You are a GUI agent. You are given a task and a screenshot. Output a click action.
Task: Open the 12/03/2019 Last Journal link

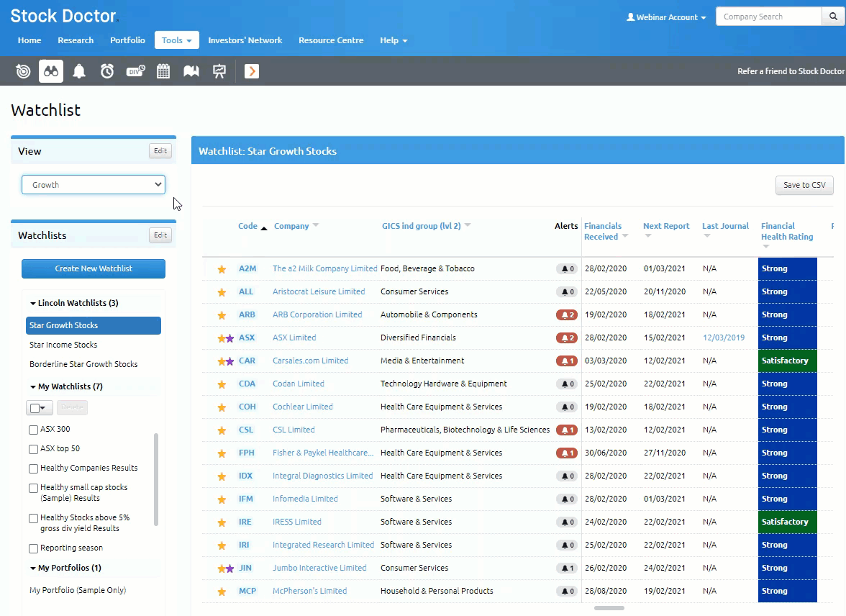point(723,338)
